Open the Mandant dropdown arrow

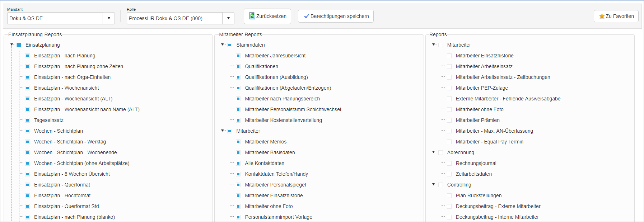coord(109,18)
